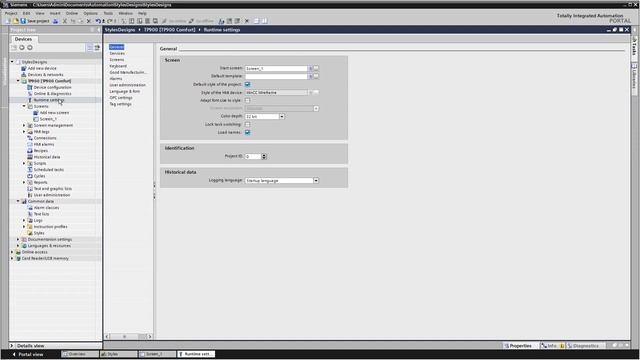
Task: Select Keyboard in Runtime settings navigation
Action: 118,66
